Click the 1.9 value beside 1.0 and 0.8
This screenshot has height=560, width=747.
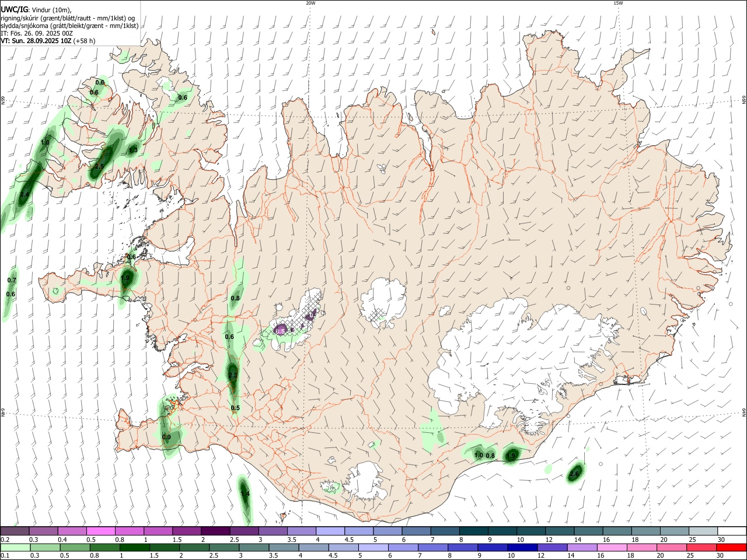coord(511,456)
